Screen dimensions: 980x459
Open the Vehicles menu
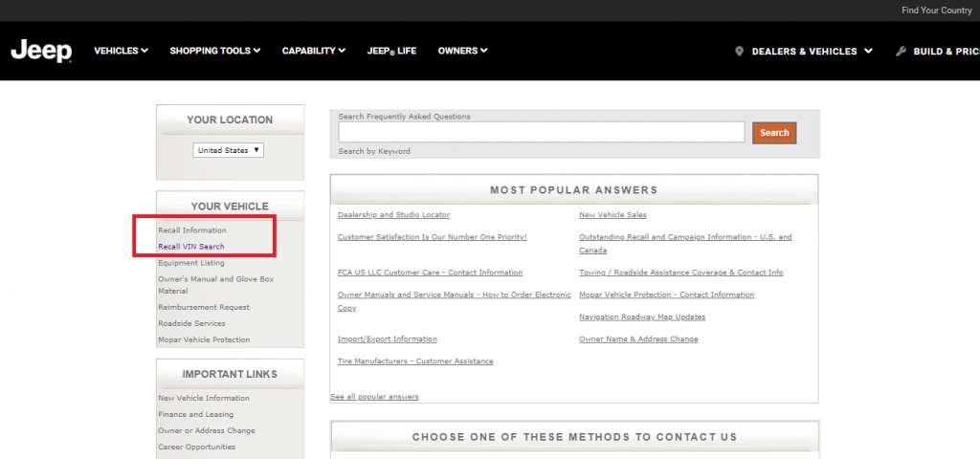122,51
